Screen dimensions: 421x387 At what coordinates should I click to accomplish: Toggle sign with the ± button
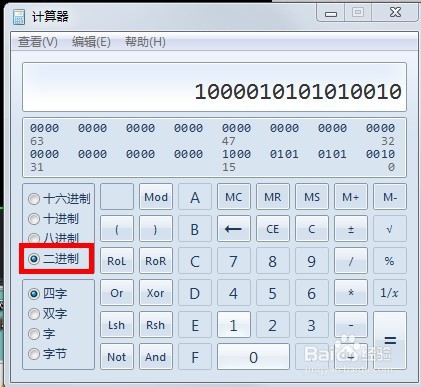[x=351, y=229]
